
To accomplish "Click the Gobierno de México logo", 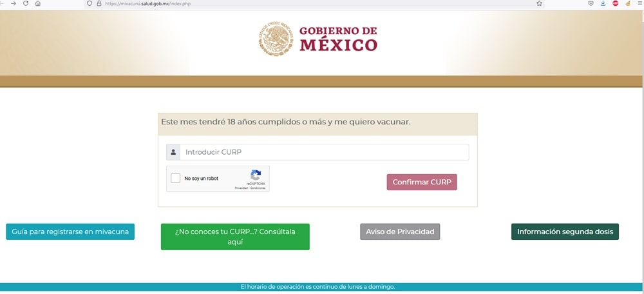I will (318, 39).
